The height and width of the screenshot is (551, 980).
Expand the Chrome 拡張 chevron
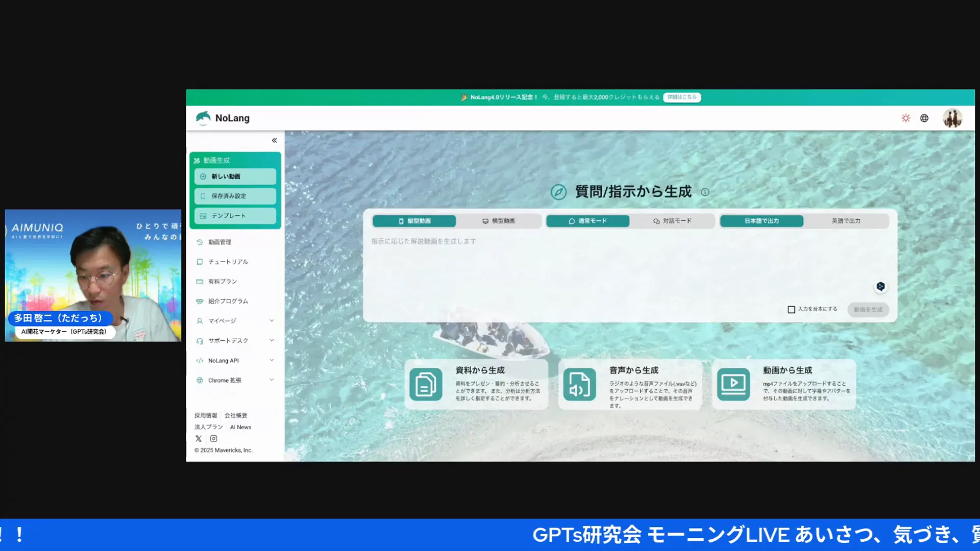point(272,380)
